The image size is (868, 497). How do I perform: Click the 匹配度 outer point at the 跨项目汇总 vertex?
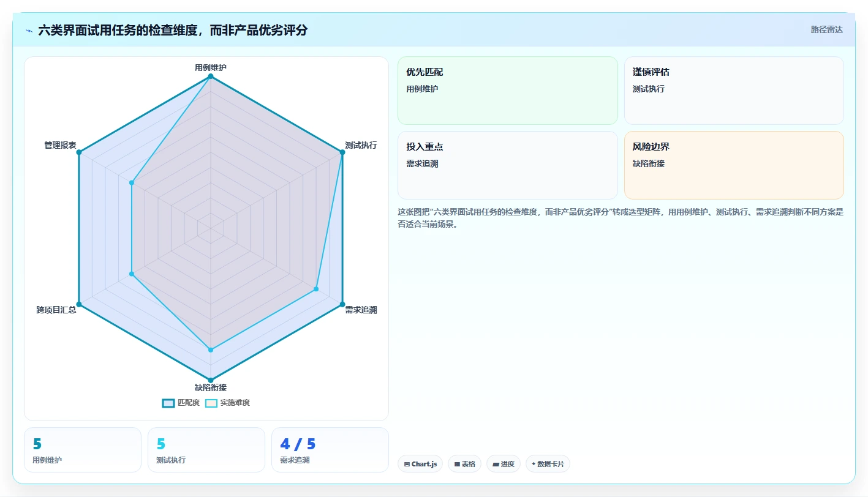click(x=78, y=304)
